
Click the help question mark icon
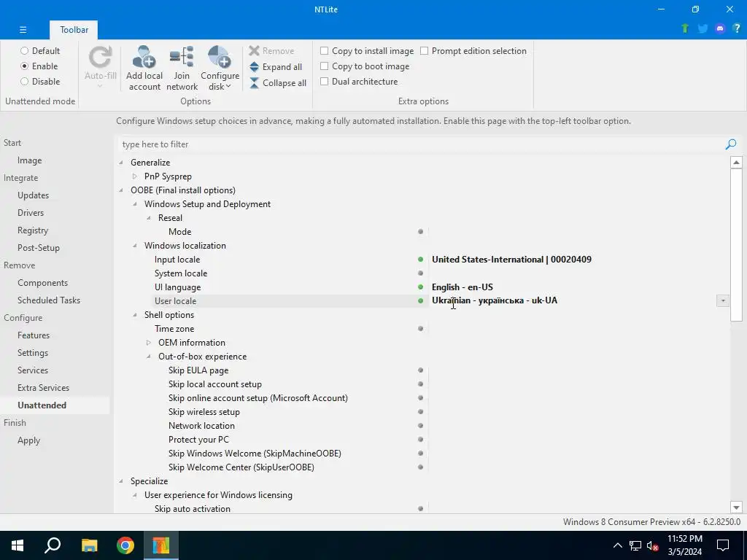(x=737, y=28)
